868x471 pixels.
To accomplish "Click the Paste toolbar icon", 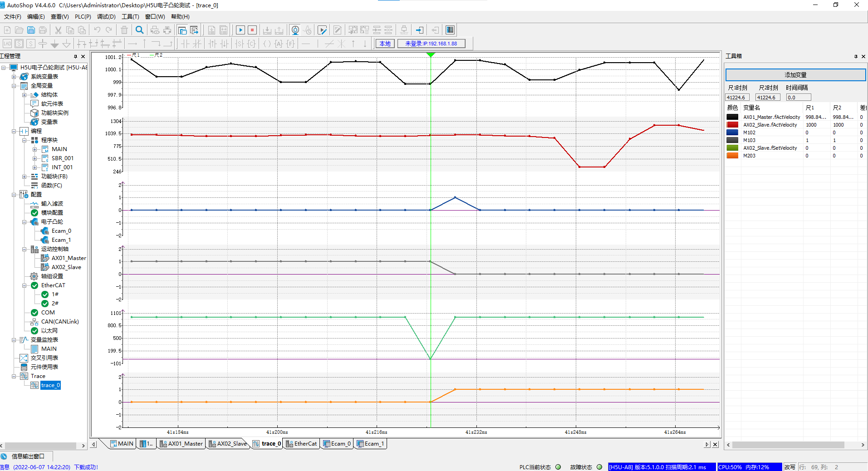I will click(82, 30).
